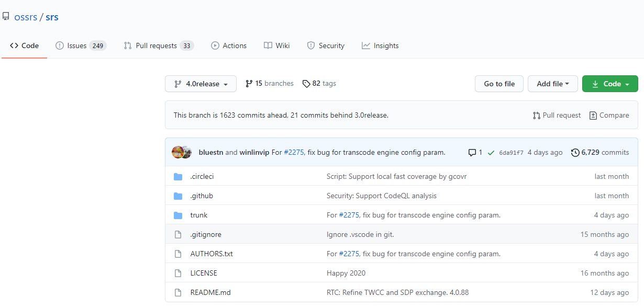Viewport: 644px width, 308px height.
Task: Click the branch icon beside 15 branches
Action: [249, 84]
